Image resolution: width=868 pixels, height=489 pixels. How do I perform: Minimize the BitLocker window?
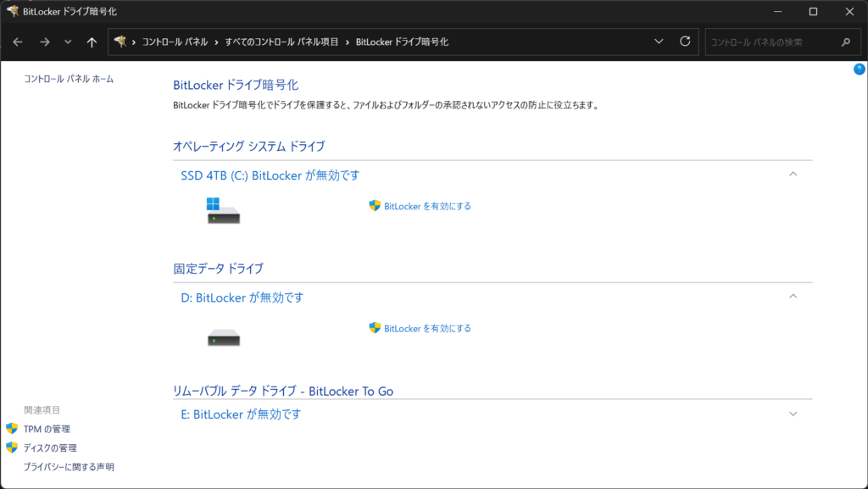click(x=778, y=12)
